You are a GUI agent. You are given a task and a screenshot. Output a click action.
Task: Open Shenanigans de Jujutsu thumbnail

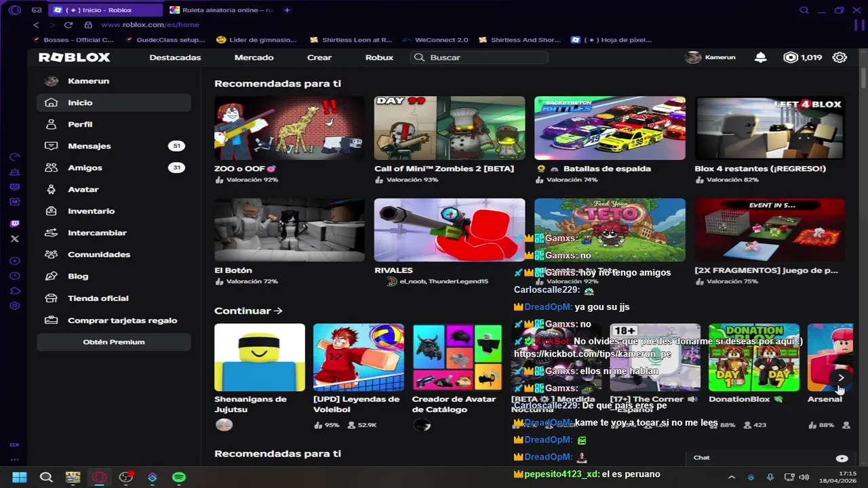tap(260, 357)
